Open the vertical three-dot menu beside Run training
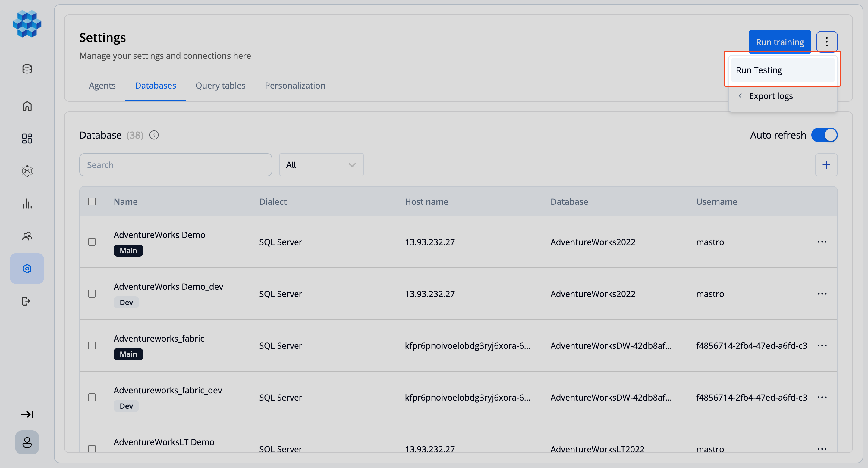868x468 pixels. point(826,42)
